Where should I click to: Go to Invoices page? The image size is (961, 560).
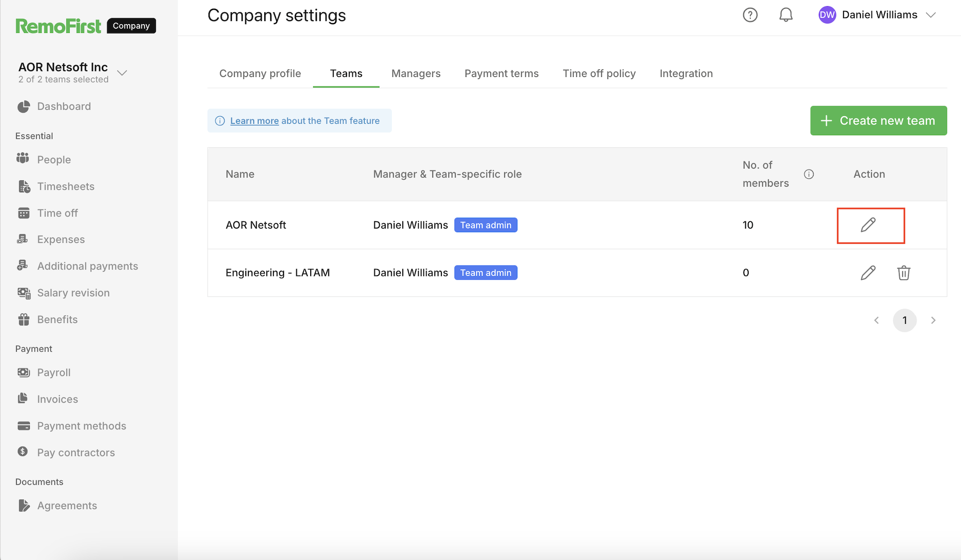tap(57, 399)
